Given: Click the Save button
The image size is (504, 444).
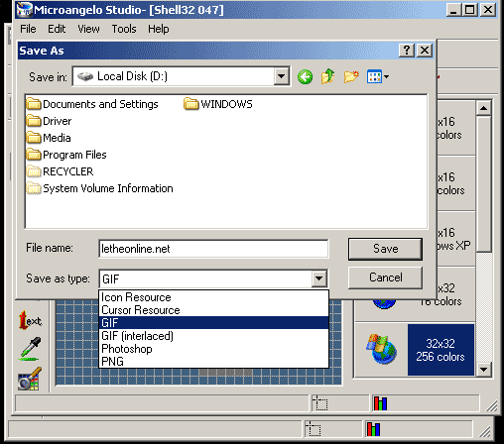Looking at the screenshot, I should click(385, 249).
